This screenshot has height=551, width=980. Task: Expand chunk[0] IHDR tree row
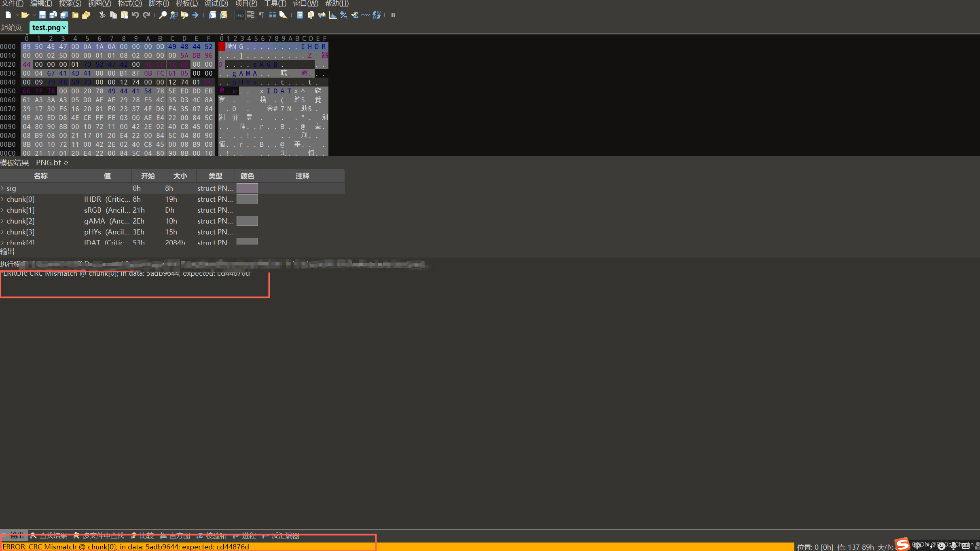point(2,199)
